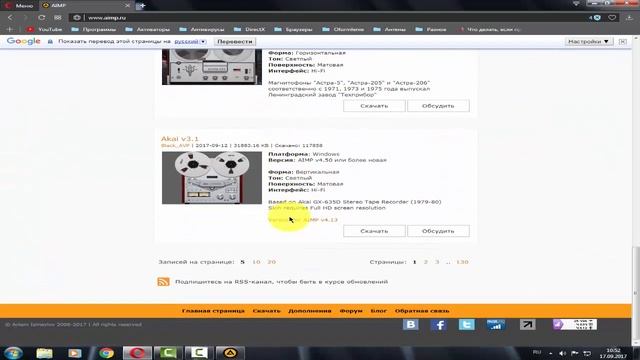Click the volume speaker tray icon
This screenshot has width=640, height=360.
[562, 353]
